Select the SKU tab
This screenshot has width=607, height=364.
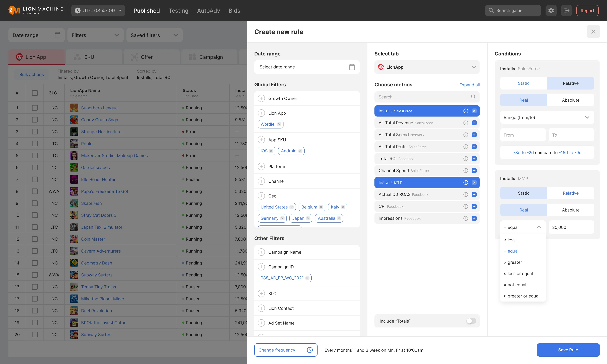94,57
